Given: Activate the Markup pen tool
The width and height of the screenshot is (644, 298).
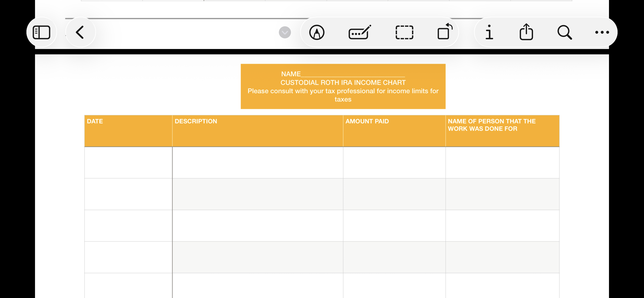Looking at the screenshot, I should pos(317,32).
